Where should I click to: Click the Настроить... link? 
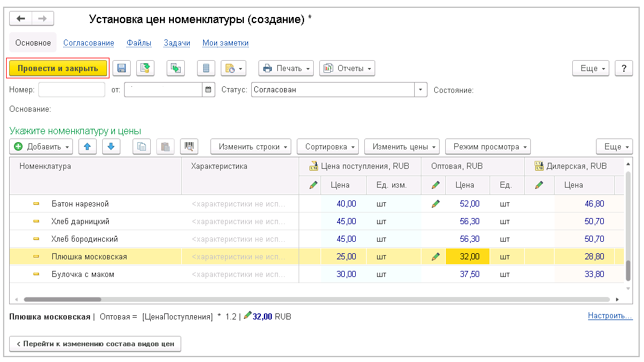click(610, 316)
